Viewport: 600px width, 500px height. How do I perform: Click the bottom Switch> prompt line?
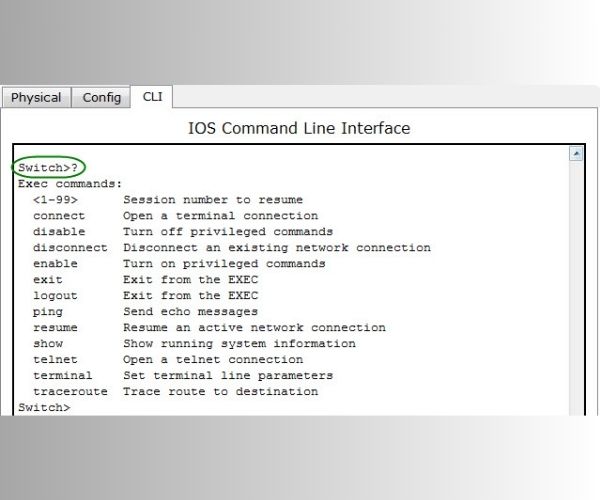coord(44,408)
